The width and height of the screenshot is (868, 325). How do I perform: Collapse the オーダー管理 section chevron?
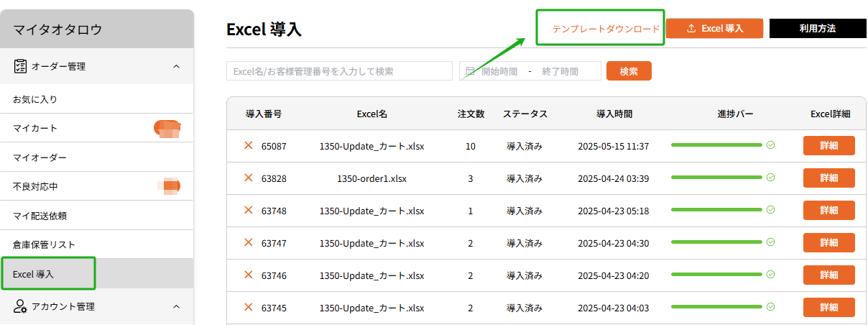click(x=177, y=66)
